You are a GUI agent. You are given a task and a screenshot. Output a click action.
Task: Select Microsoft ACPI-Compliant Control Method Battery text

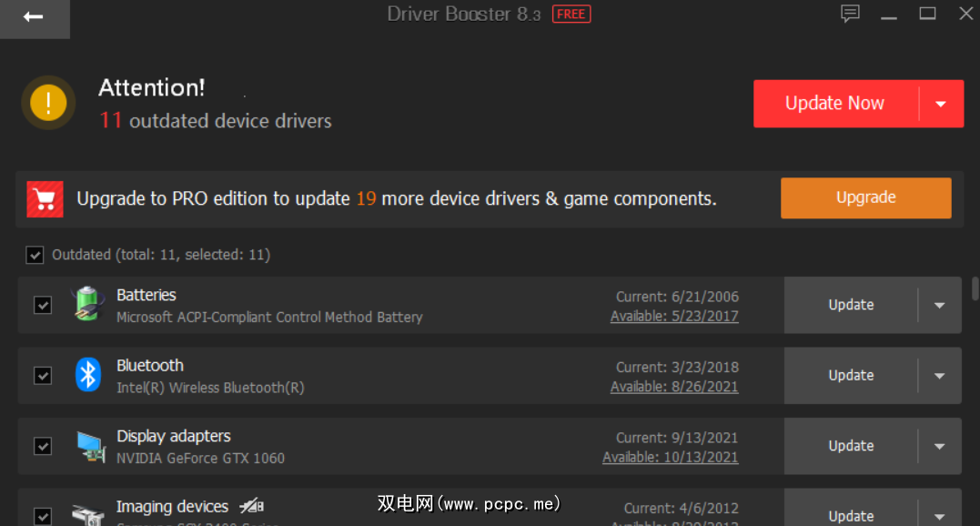[x=269, y=318]
